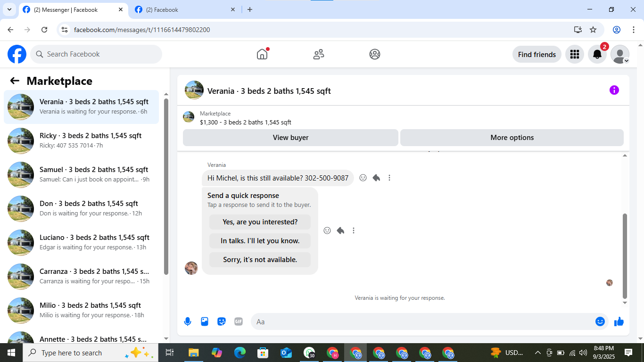Screen dimensions: 644x362
Task: Open conversation information purple icon
Action: pos(614,90)
